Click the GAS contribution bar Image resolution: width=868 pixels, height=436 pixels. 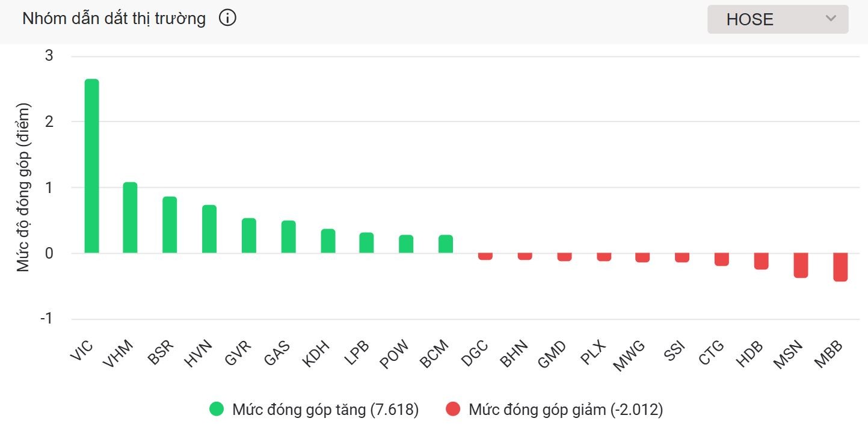[x=289, y=237]
